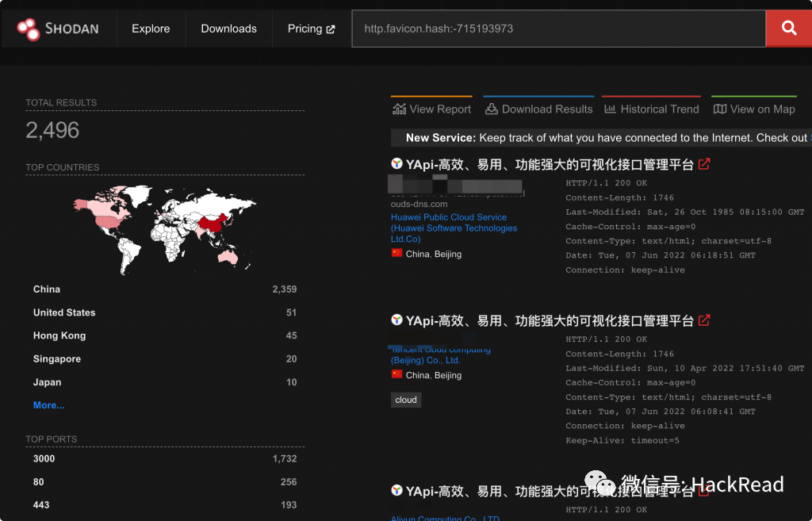Filter by United States row
The image size is (812, 521).
pos(165,312)
